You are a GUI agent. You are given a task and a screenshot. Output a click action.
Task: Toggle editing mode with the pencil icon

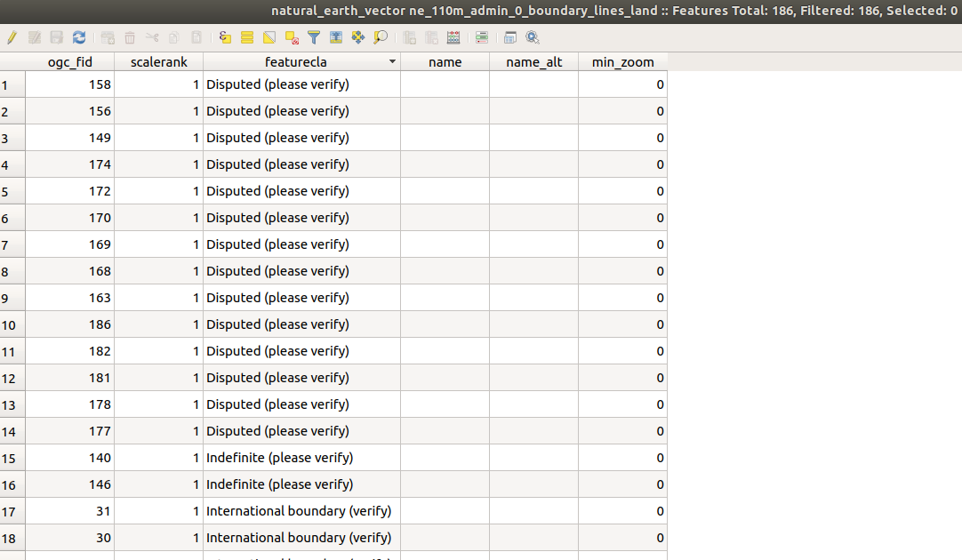click(12, 37)
